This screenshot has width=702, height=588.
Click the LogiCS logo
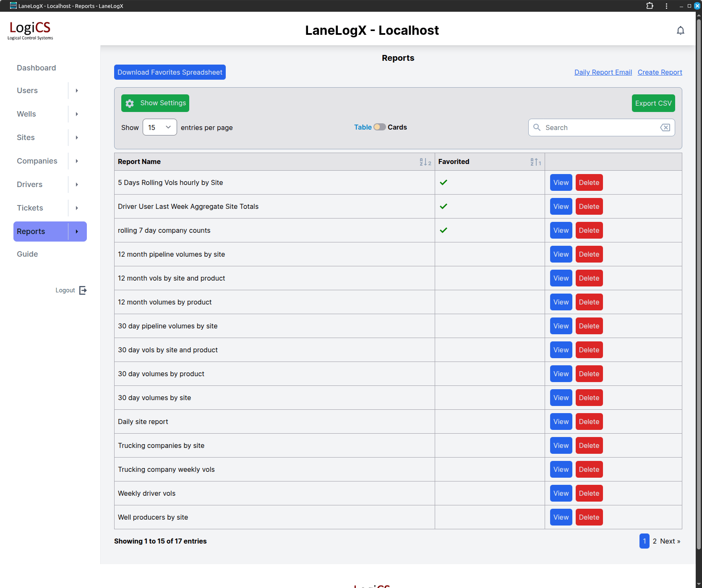[30, 30]
